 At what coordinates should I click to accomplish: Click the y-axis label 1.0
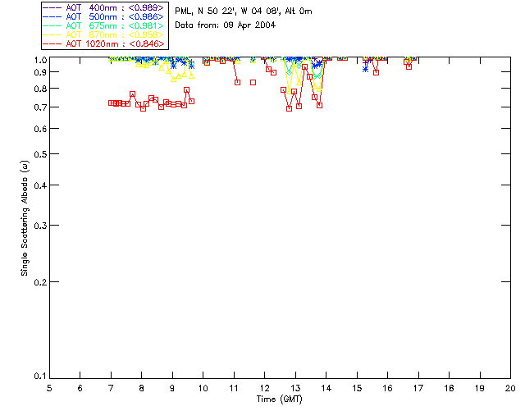pyautogui.click(x=40, y=60)
